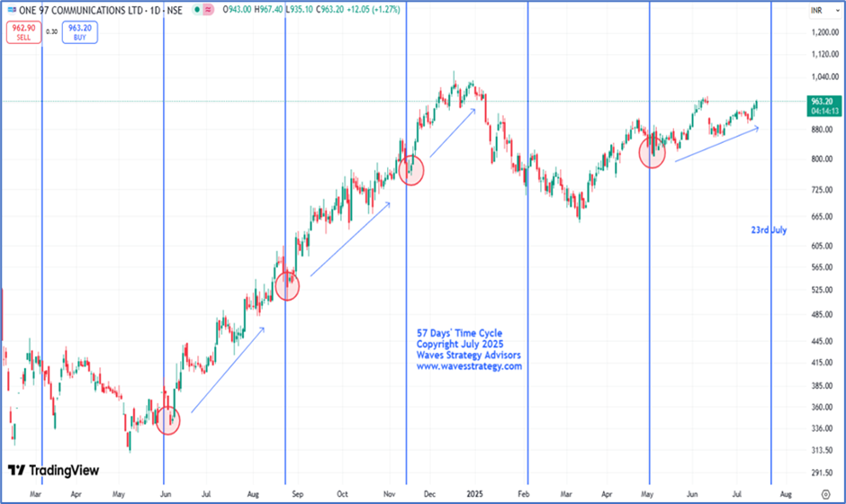Select red circle marker near late August
The width and height of the screenshot is (846, 504).
coord(287,286)
